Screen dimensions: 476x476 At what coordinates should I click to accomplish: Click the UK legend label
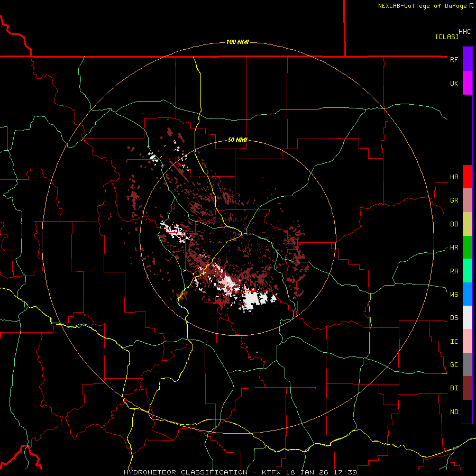pyautogui.click(x=454, y=83)
